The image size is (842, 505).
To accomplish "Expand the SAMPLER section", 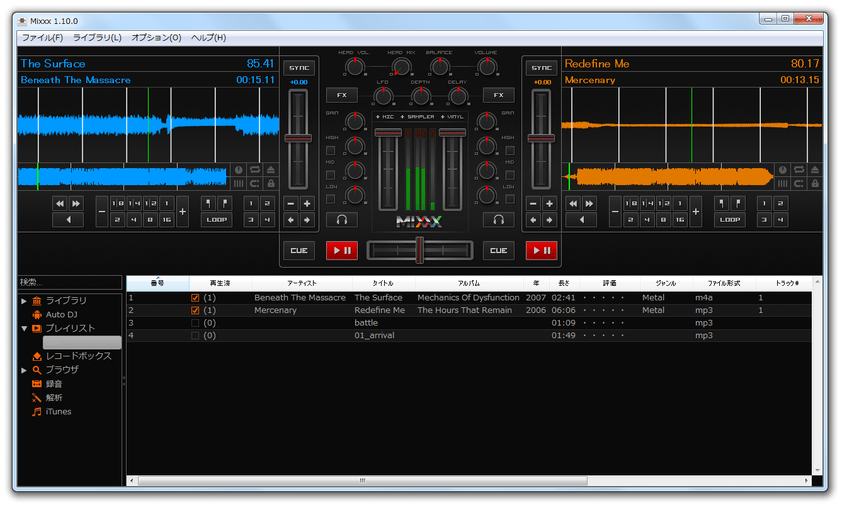I will pyautogui.click(x=417, y=117).
